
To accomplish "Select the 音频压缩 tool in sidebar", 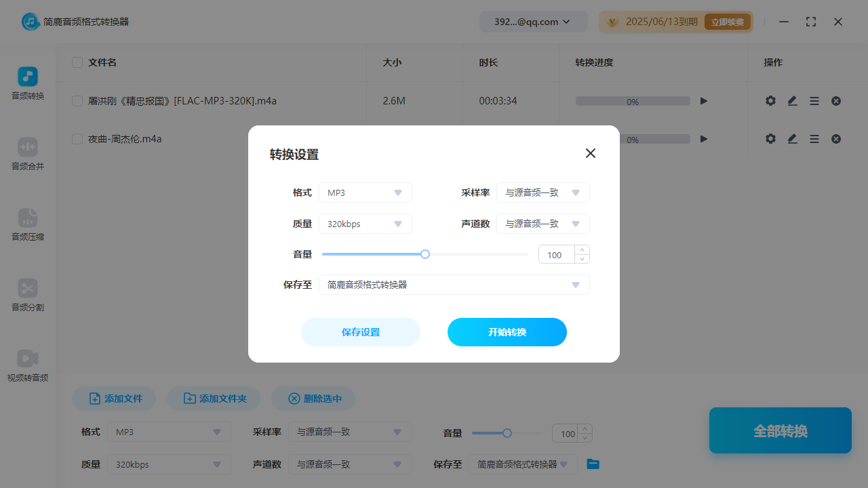I will point(27,224).
